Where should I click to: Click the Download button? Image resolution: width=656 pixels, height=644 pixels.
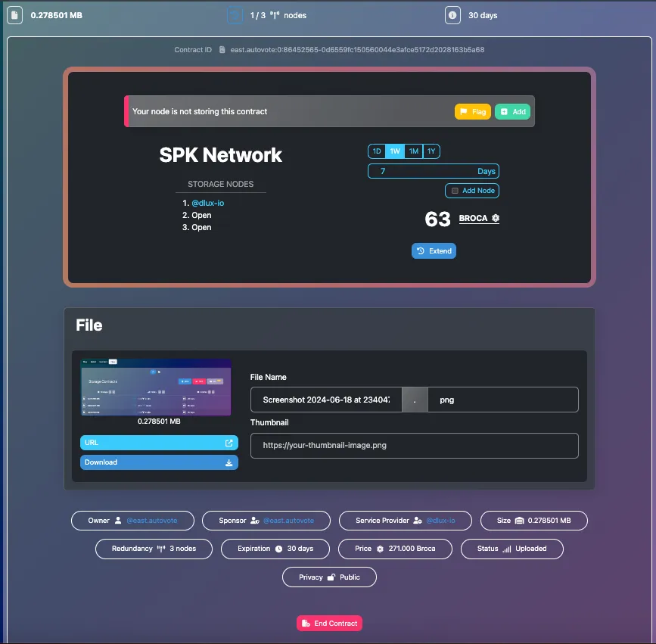[159, 462]
